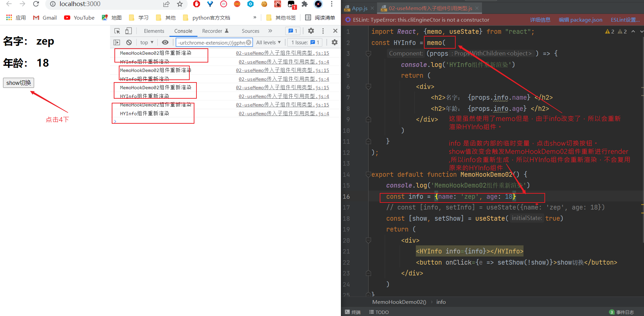This screenshot has height=316, width=644.
Task: Open DevTools customize three-dot menu
Action: tap(323, 31)
